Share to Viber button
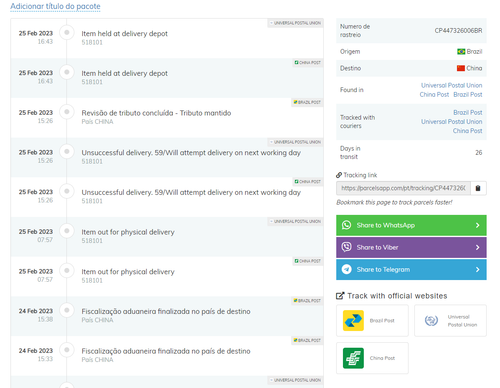This screenshot has height=388, width=500. point(411,247)
